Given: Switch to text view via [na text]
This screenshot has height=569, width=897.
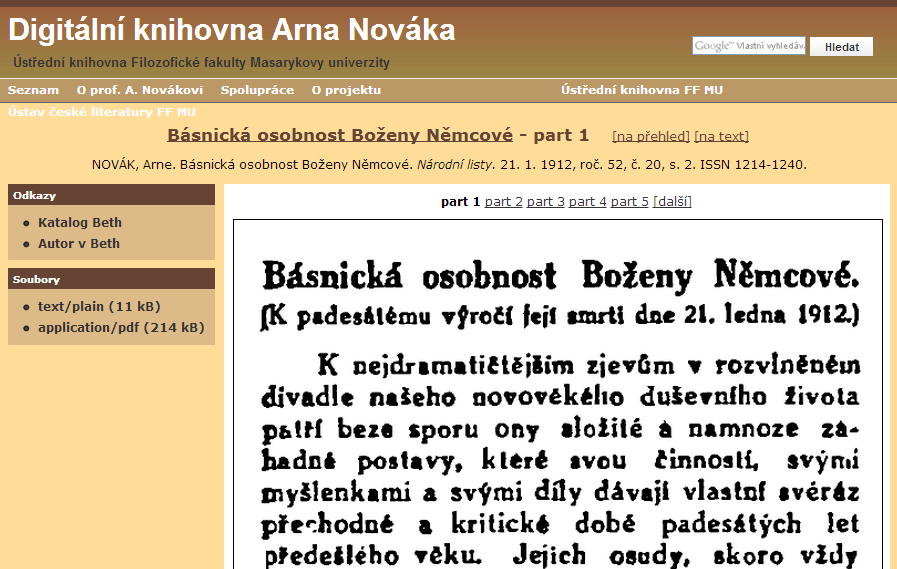Looking at the screenshot, I should point(721,136).
